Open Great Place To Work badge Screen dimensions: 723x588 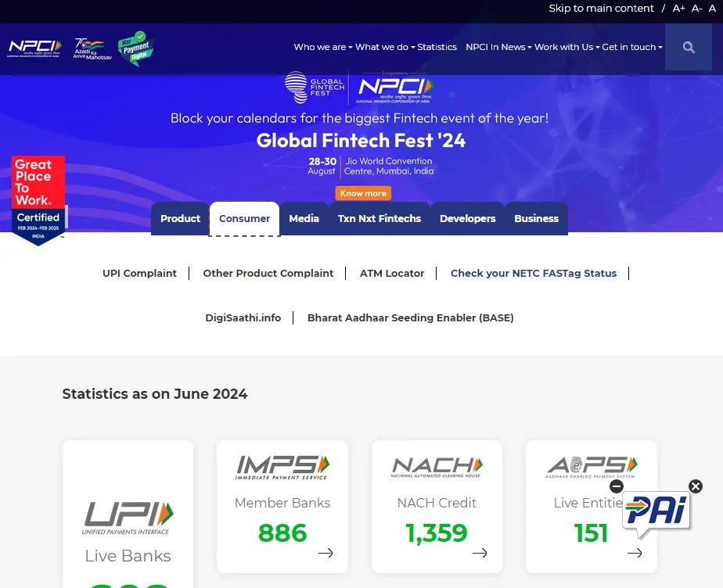click(38, 200)
